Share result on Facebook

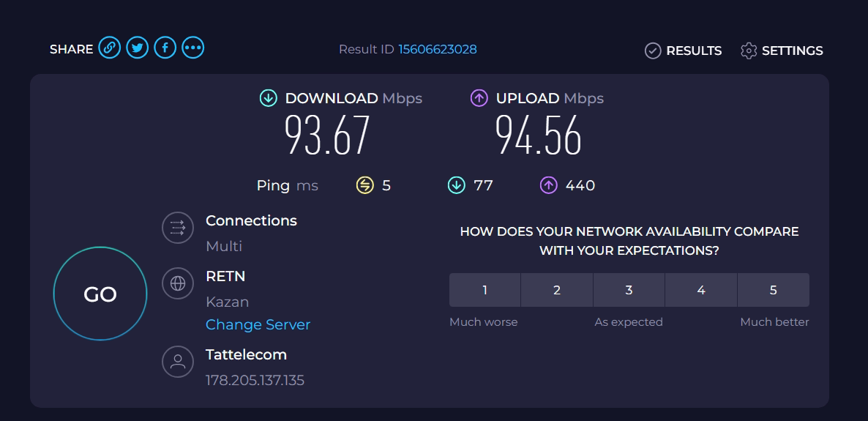coord(165,48)
